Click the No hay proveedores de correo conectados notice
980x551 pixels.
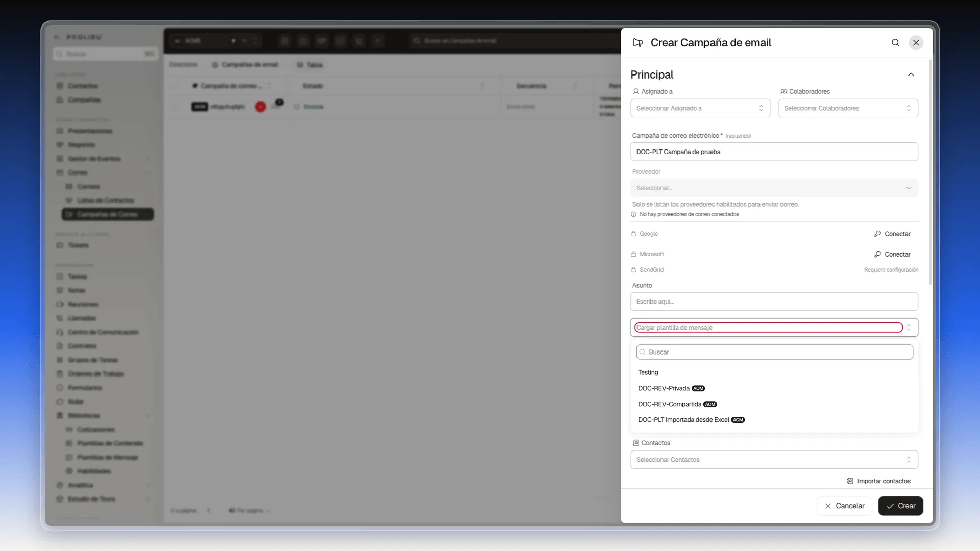pyautogui.click(x=689, y=214)
